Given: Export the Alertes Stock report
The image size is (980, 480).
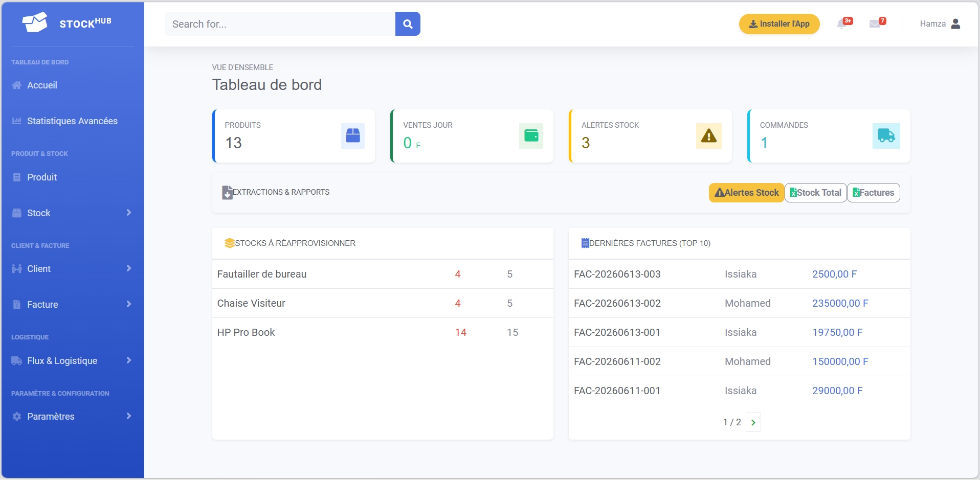Looking at the screenshot, I should click(746, 193).
